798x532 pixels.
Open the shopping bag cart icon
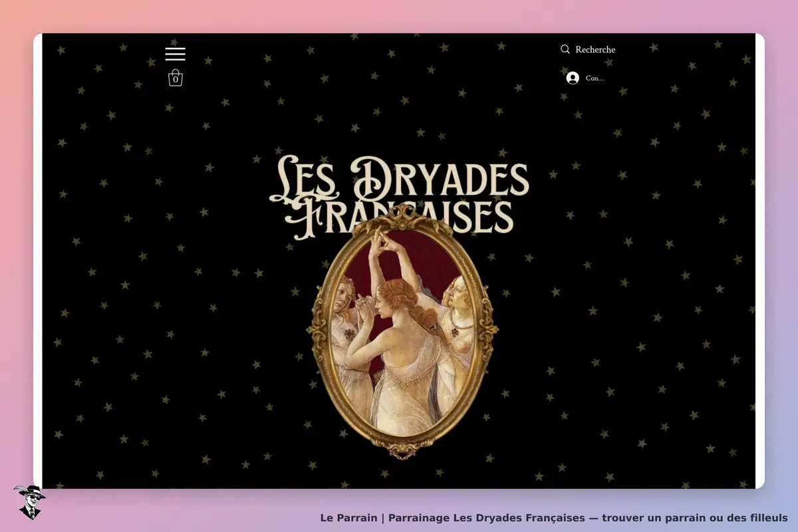pos(176,78)
